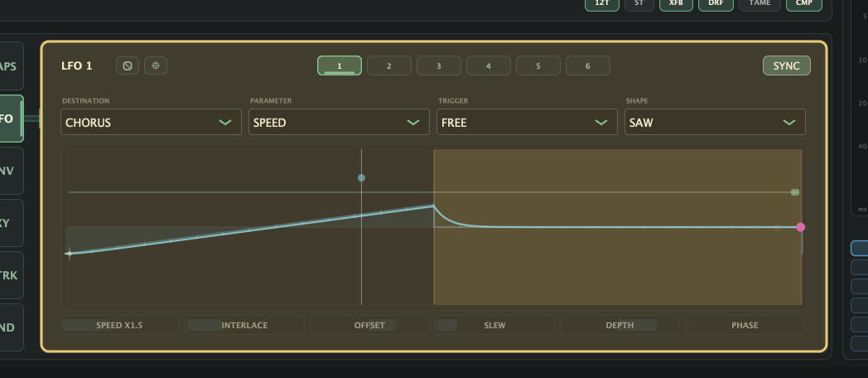
Task: Click the PHASE slider
Action: coord(745,325)
